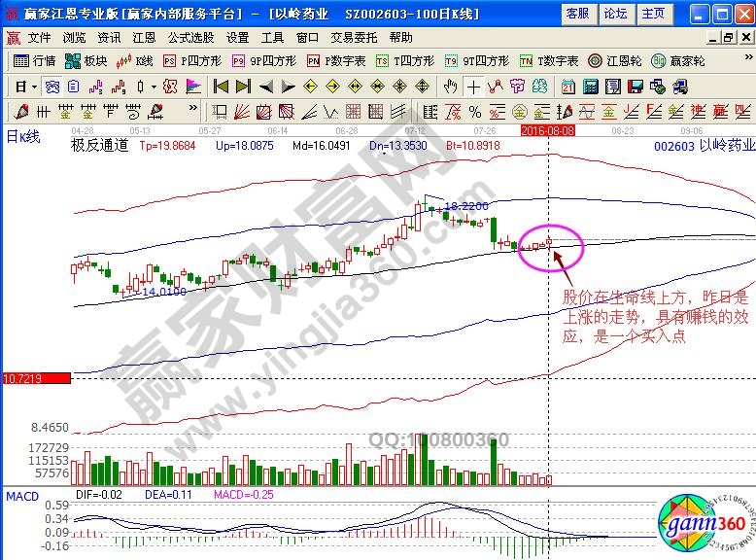Select the Gann fan lines icon

pos(242,112)
